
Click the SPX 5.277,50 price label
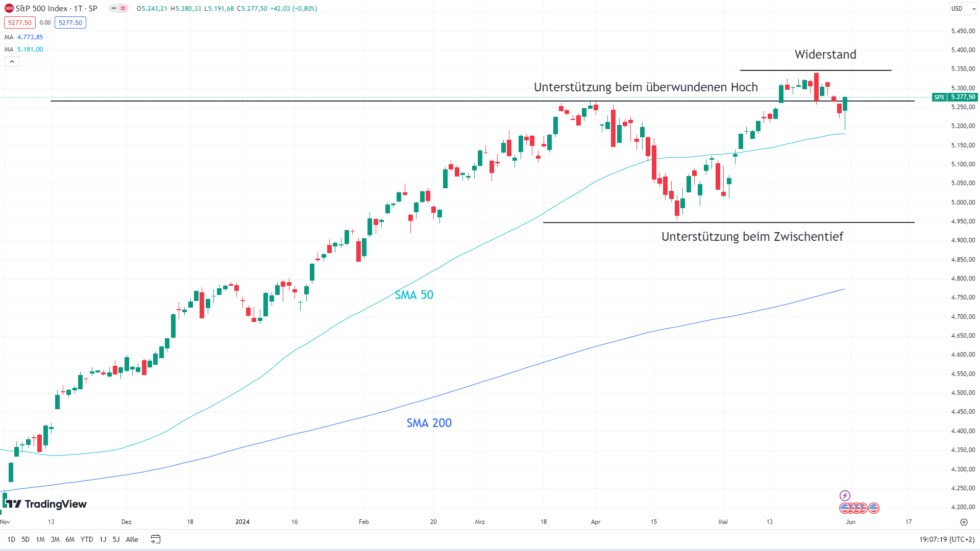pyautogui.click(x=954, y=97)
